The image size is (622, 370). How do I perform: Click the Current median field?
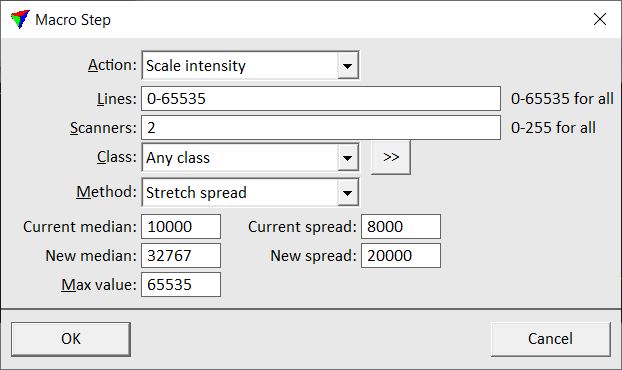click(x=181, y=226)
